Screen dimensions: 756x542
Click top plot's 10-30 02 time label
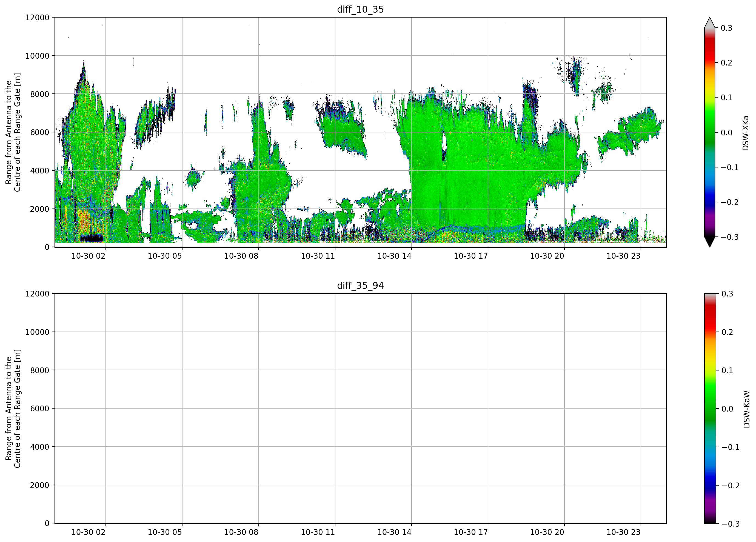click(x=88, y=256)
